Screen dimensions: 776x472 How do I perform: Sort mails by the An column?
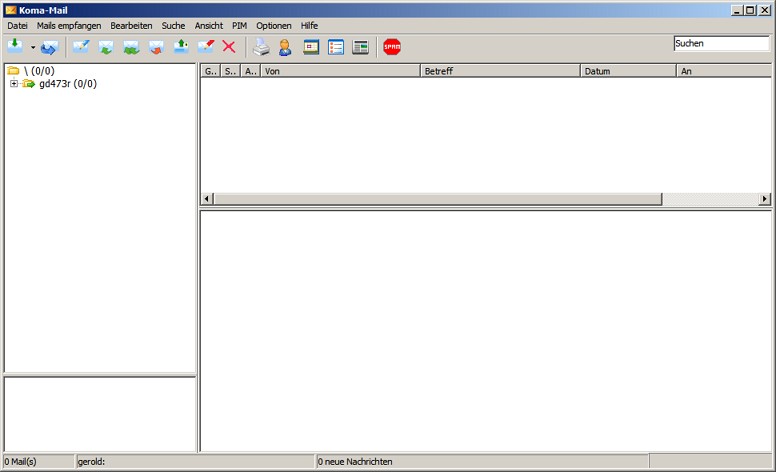click(724, 71)
